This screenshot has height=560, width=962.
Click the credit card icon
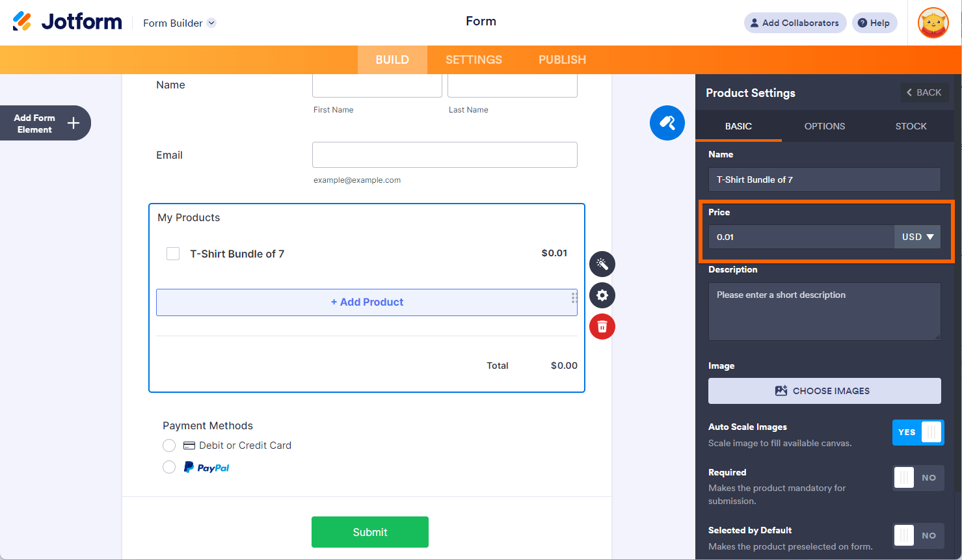(189, 446)
